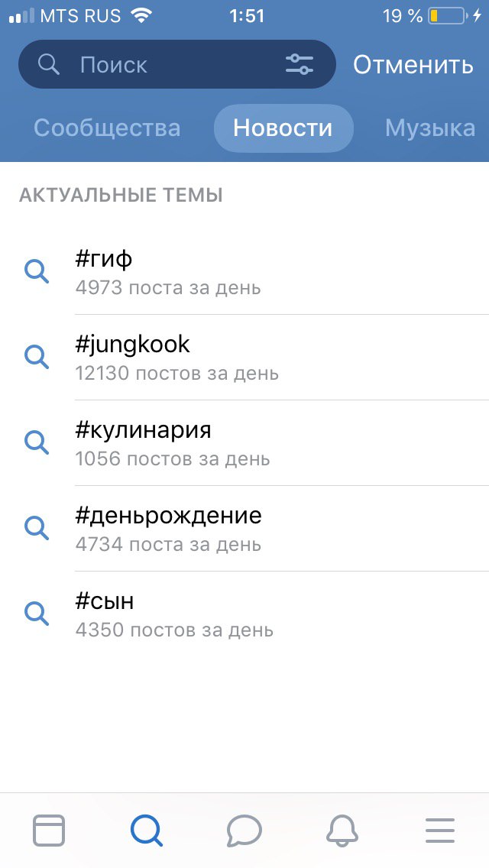
Task: Open notifications bell icon
Action: 342,830
